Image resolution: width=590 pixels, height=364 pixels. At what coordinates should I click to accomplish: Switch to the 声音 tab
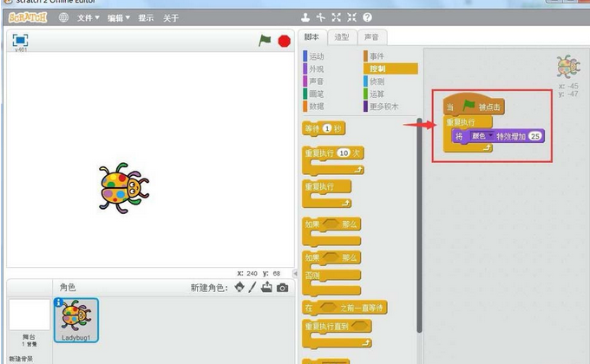pyautogui.click(x=370, y=37)
